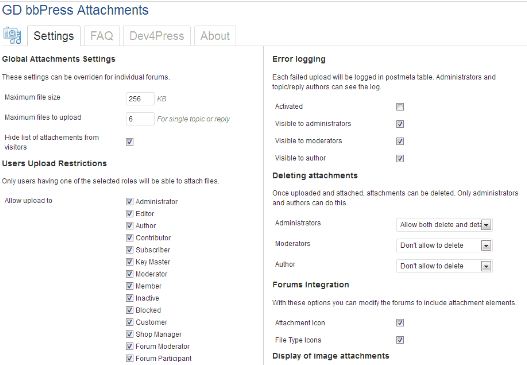Uncheck the Subscriber upload role

(x=130, y=250)
